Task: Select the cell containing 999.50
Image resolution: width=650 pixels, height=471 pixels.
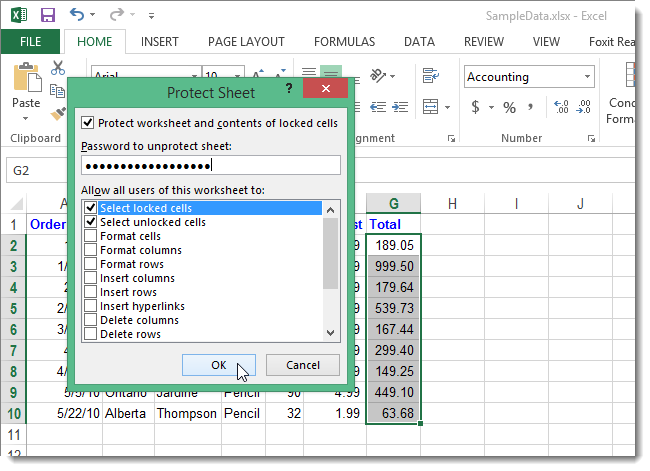Action: (x=393, y=266)
